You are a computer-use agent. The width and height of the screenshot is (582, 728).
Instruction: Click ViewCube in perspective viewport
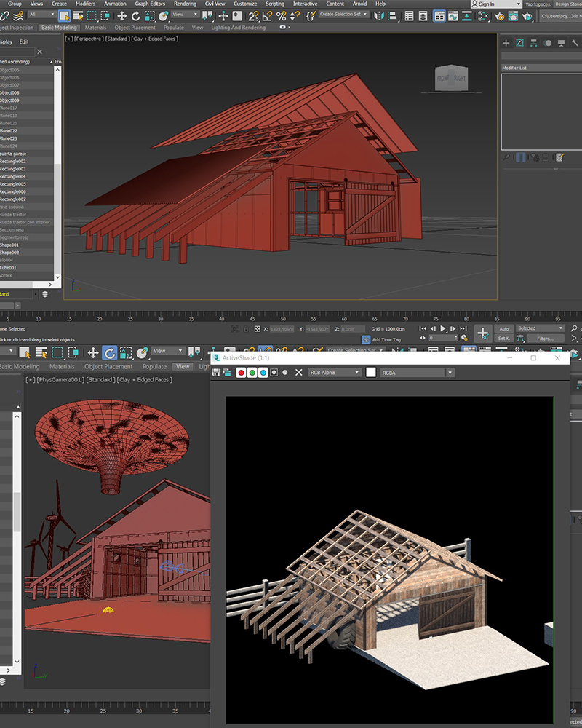tap(451, 79)
